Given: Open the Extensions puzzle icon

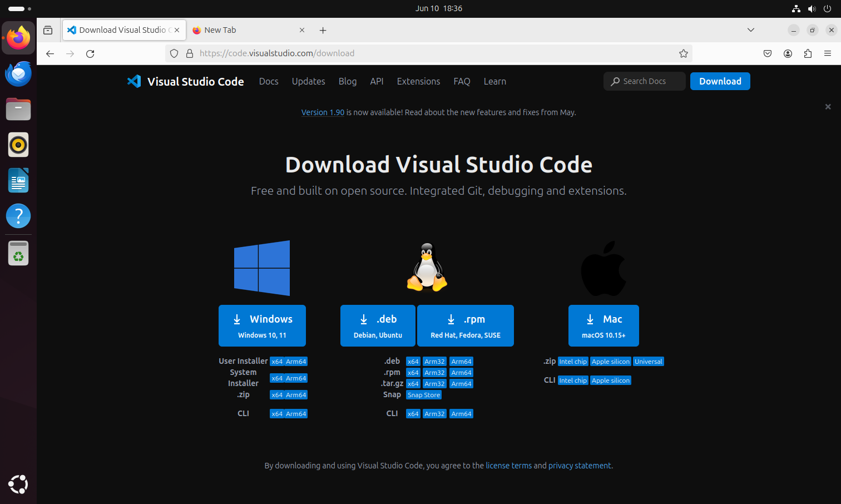Looking at the screenshot, I should pos(808,53).
